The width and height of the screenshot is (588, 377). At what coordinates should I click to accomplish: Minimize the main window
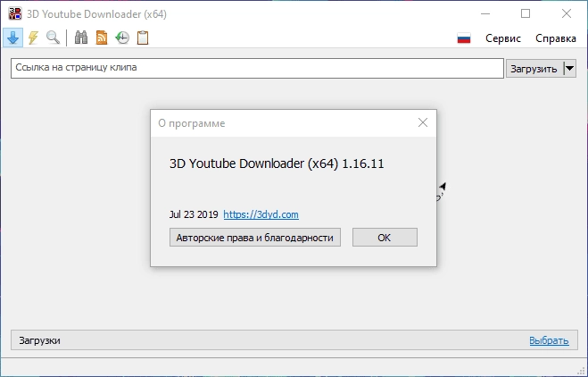click(x=485, y=14)
